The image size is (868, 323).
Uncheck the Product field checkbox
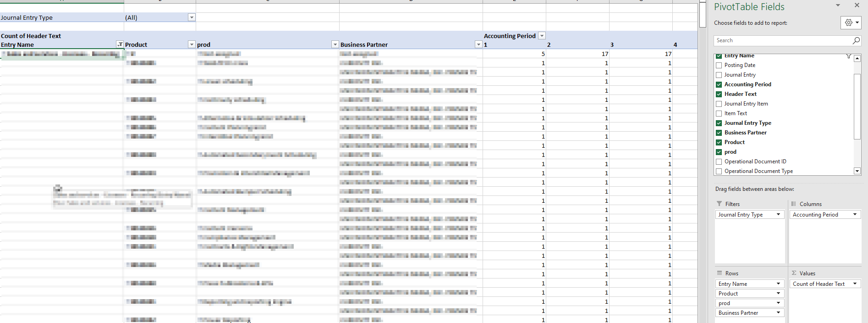[x=719, y=142]
